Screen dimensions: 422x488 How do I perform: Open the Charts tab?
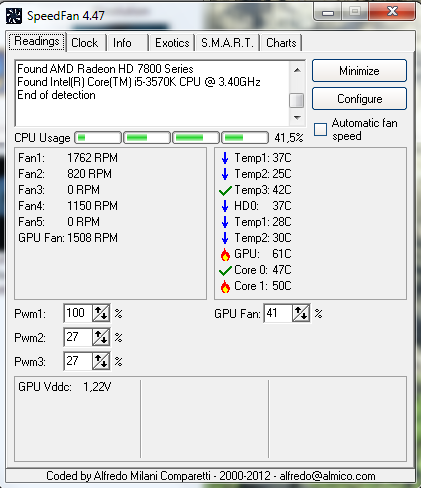(281, 43)
